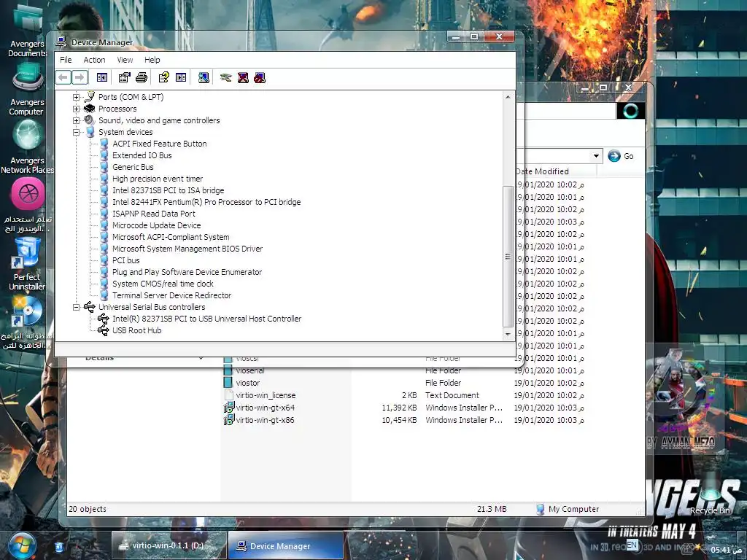Click the Windows Start orb
This screenshot has height=560, width=747.
(x=23, y=545)
